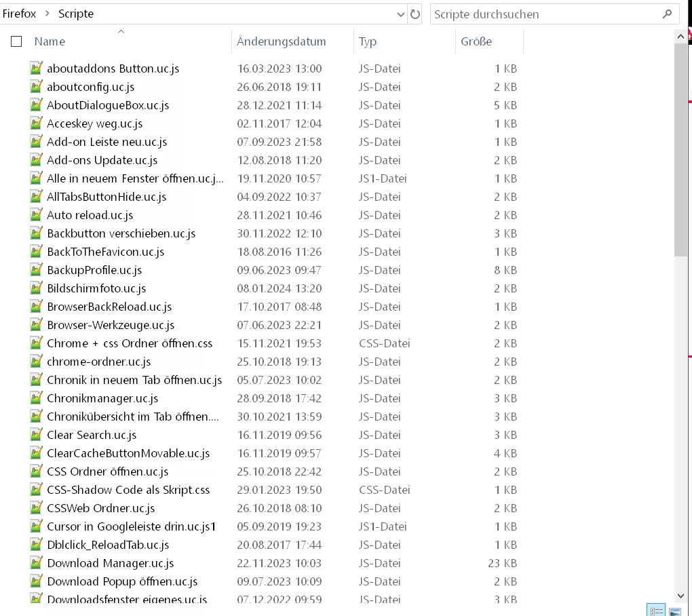Click the file icon of Download Manager.uc.js

[x=36, y=562]
